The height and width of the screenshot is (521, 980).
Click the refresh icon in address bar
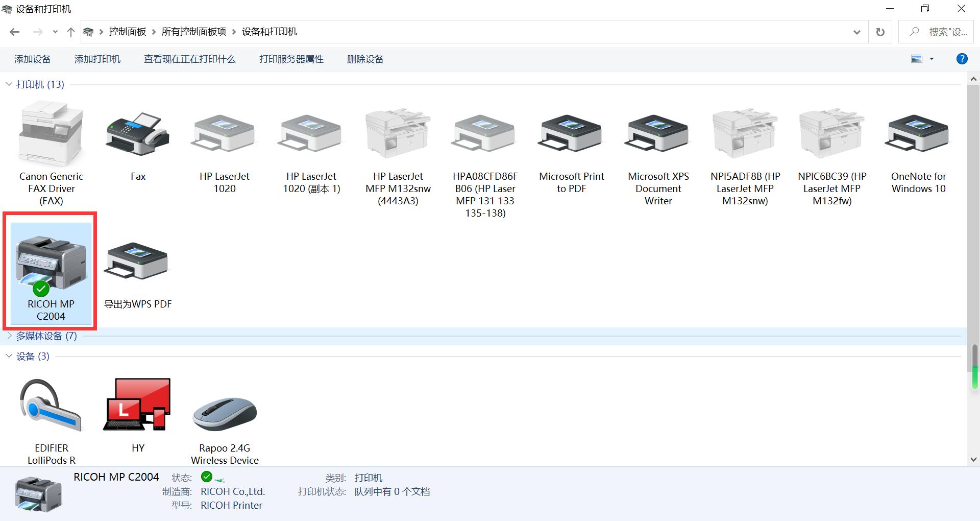coord(880,32)
